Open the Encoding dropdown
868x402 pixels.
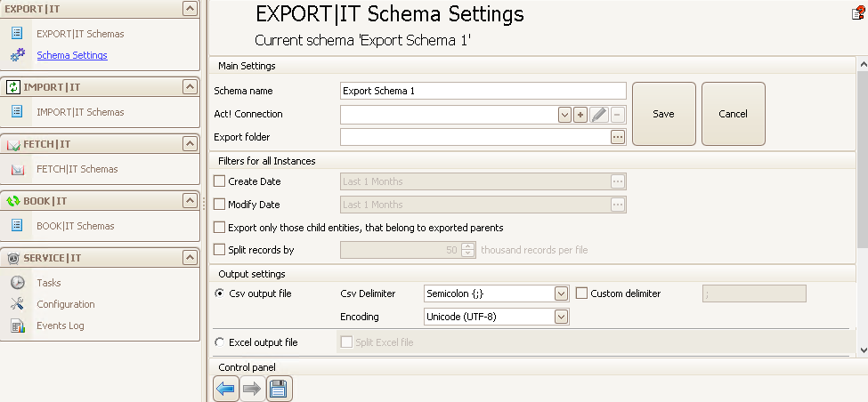(562, 317)
